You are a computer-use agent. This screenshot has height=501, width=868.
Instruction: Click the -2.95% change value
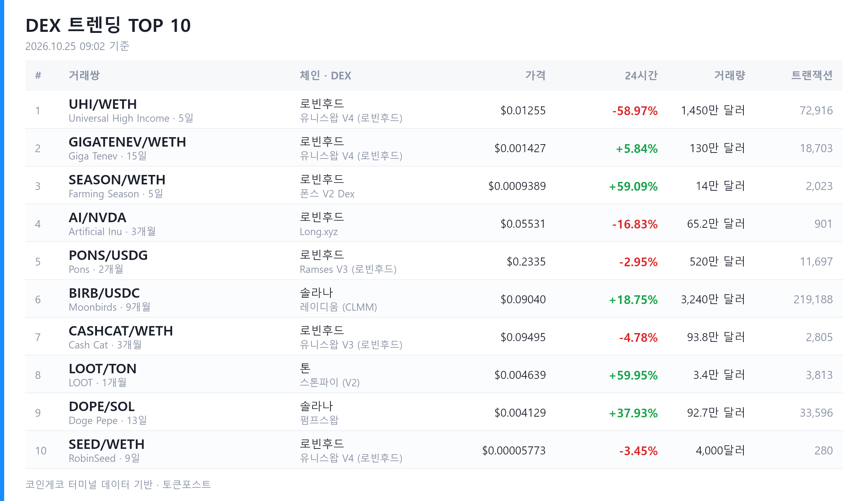tap(638, 262)
